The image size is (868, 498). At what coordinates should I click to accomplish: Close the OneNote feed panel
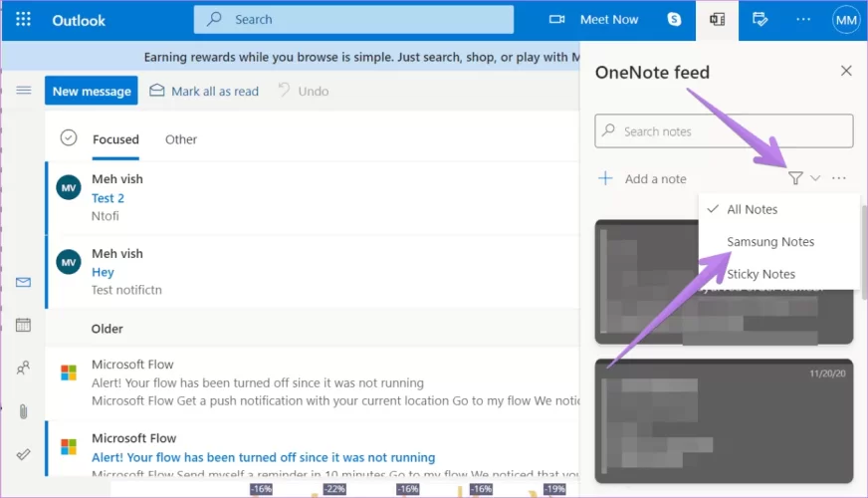pos(846,71)
